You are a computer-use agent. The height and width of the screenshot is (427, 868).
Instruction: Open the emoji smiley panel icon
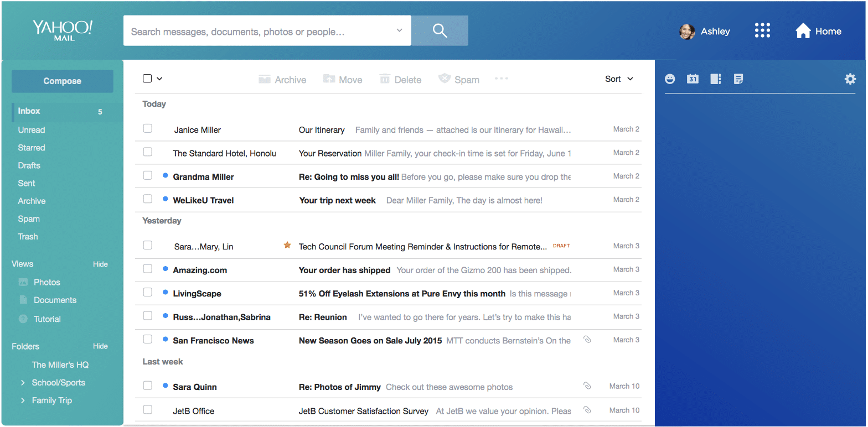pyautogui.click(x=670, y=79)
